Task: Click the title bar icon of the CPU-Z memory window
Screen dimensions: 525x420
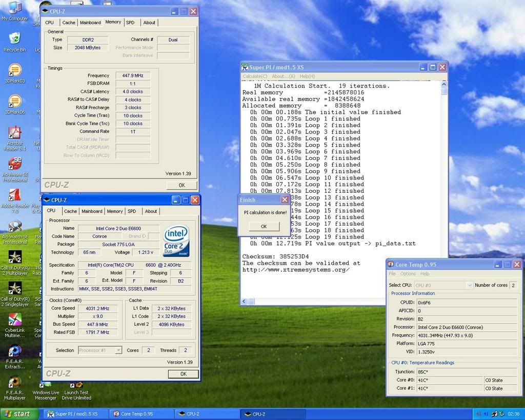Action: point(45,11)
